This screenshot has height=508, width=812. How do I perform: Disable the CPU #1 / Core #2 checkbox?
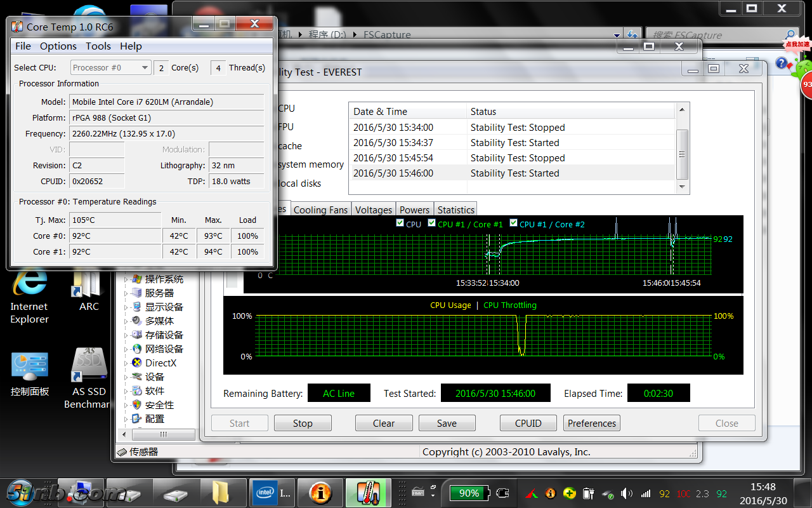(513, 224)
